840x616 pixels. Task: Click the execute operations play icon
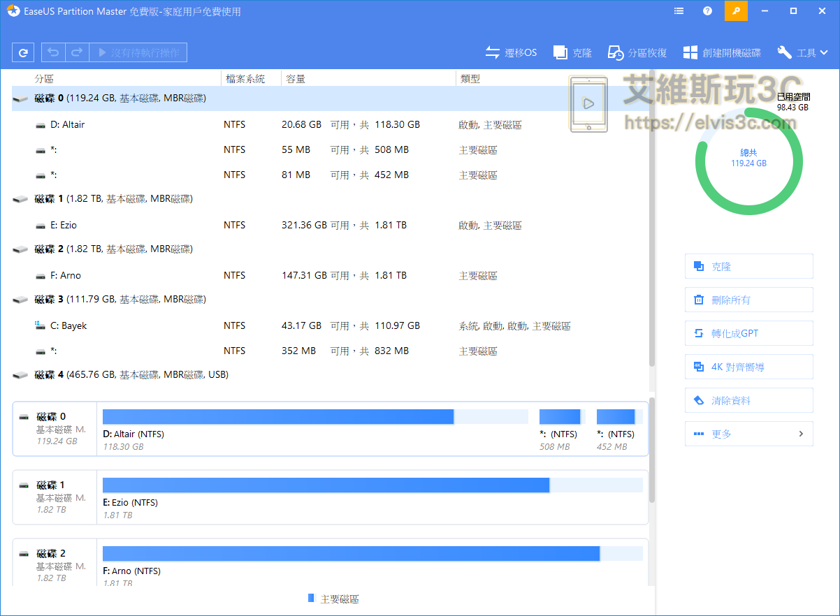click(103, 52)
